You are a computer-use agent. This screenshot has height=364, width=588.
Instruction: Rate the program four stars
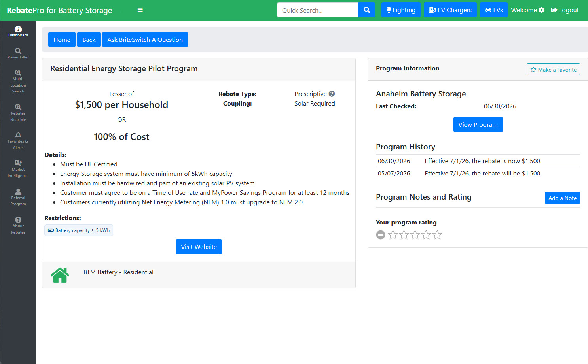[x=426, y=235]
